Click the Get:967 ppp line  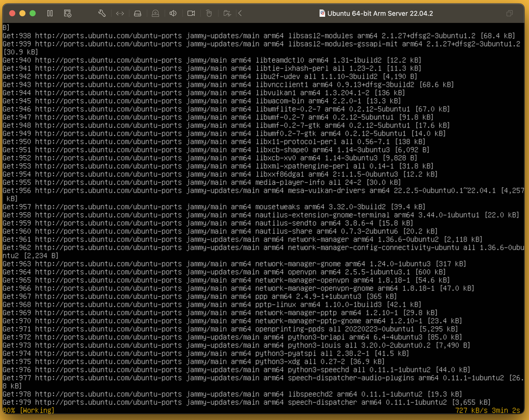pos(200,296)
